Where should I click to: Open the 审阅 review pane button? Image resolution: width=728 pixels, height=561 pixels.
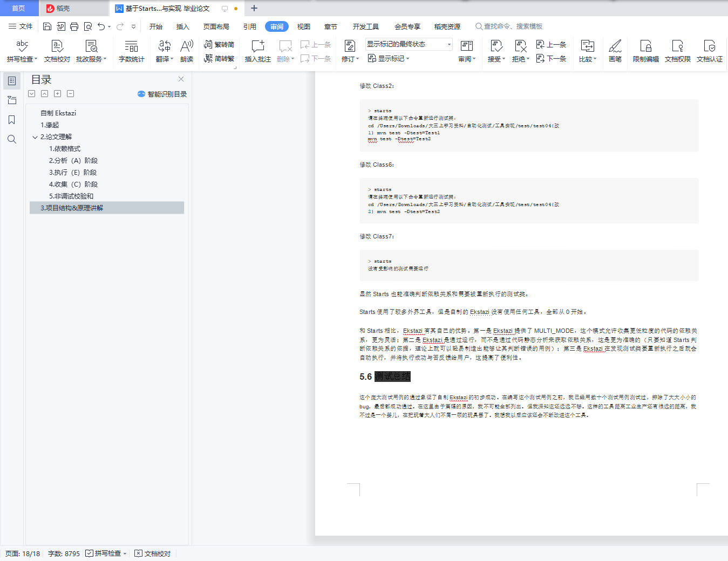[x=467, y=51]
